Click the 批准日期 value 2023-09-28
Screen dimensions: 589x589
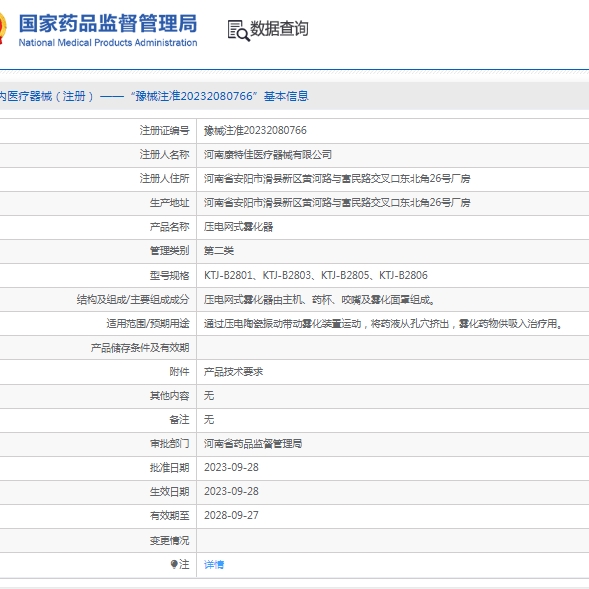(231, 467)
